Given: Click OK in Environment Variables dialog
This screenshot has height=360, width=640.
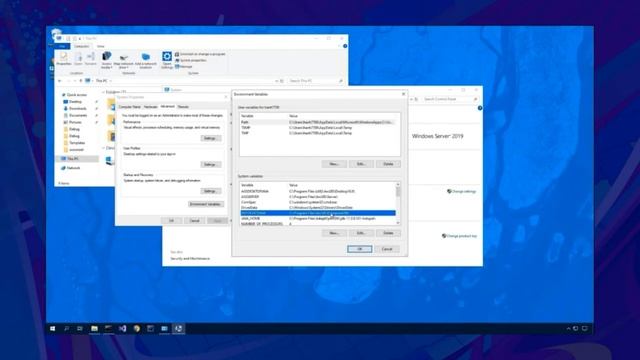Looking at the screenshot, I should [x=360, y=249].
